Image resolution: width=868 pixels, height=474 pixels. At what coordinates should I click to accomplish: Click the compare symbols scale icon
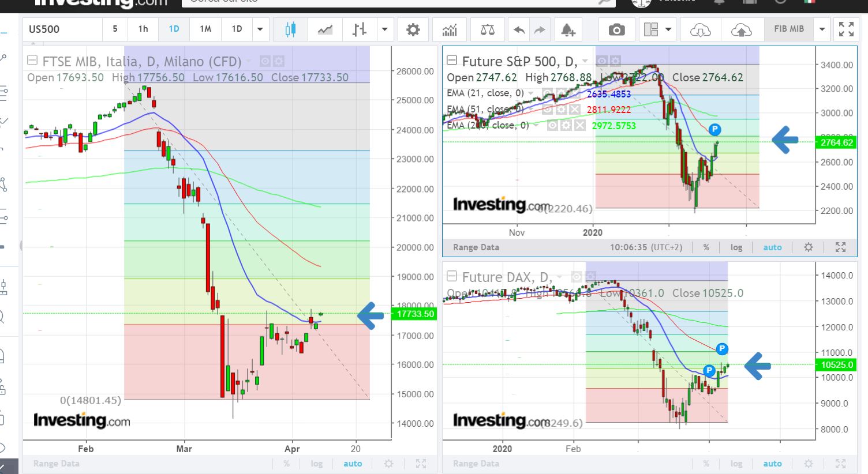[x=488, y=29]
